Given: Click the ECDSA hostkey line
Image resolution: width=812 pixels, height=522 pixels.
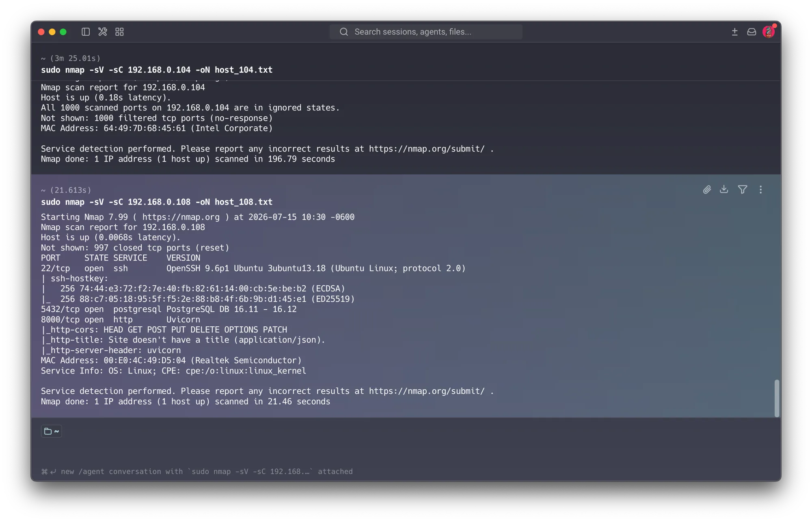Looking at the screenshot, I should (193, 288).
